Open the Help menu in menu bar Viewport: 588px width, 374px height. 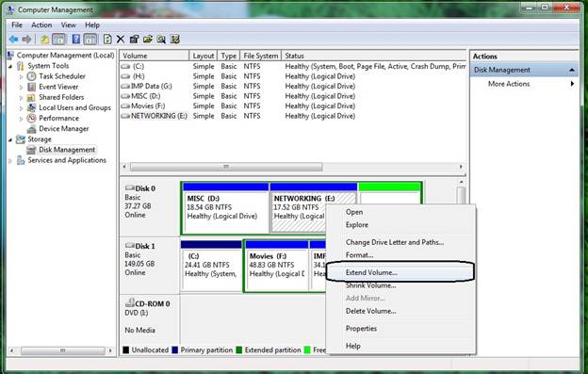tap(92, 25)
